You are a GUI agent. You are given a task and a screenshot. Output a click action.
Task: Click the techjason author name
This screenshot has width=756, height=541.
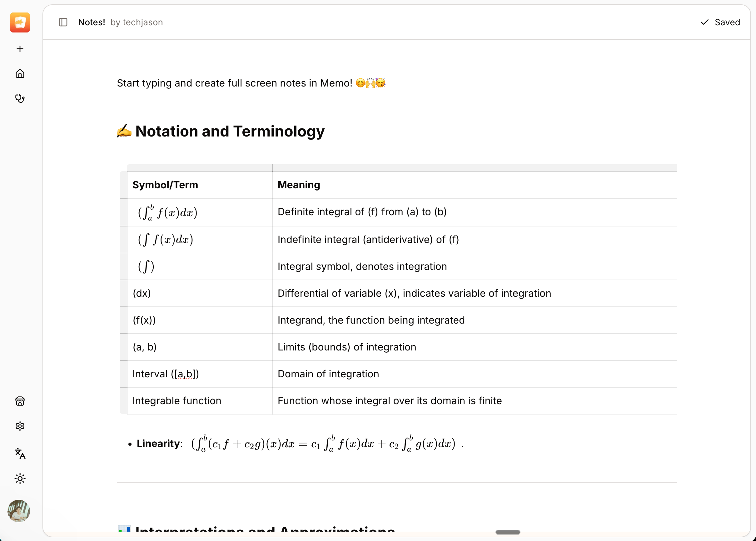point(143,22)
